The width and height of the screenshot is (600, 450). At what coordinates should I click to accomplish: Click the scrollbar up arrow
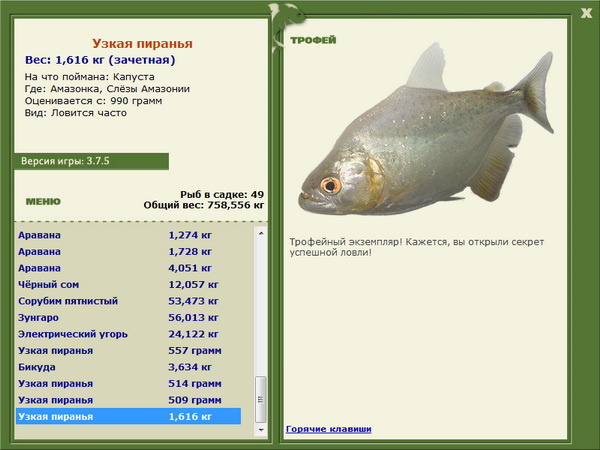point(261,233)
